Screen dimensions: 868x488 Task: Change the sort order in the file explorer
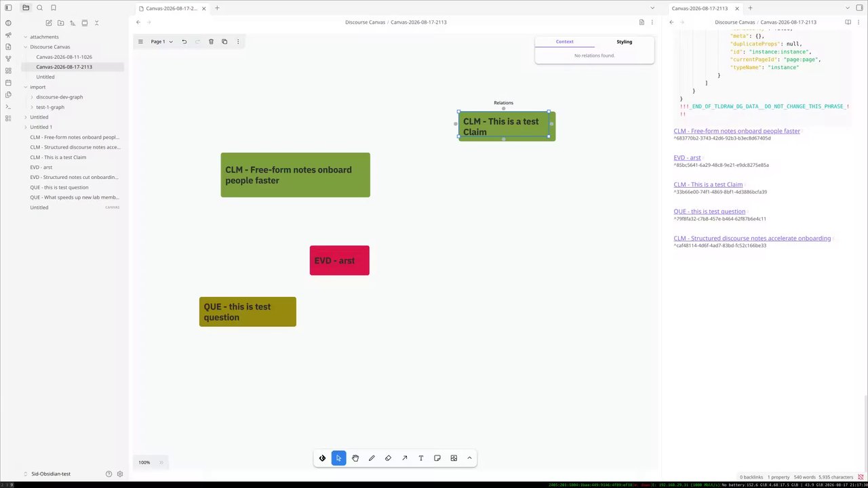click(73, 23)
